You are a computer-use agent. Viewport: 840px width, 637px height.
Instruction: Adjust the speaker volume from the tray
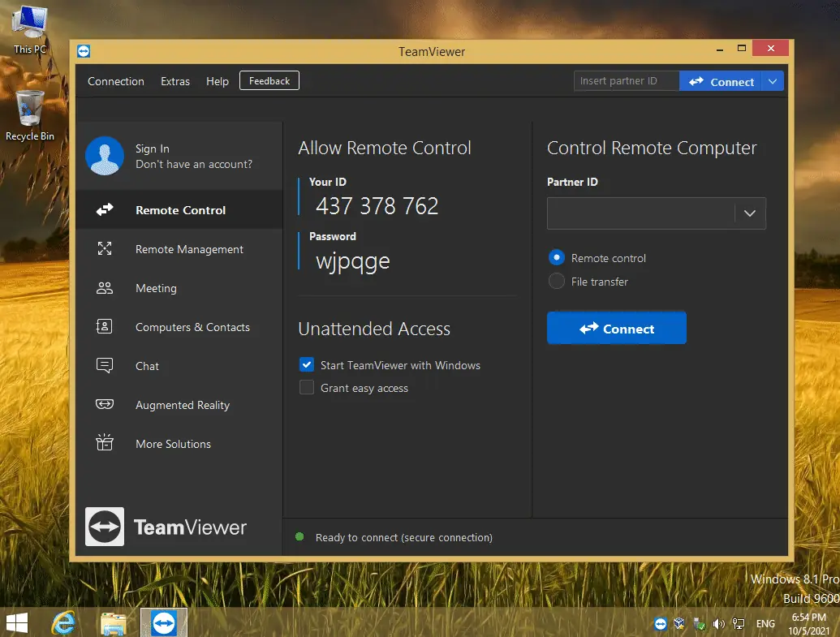pyautogui.click(x=718, y=623)
